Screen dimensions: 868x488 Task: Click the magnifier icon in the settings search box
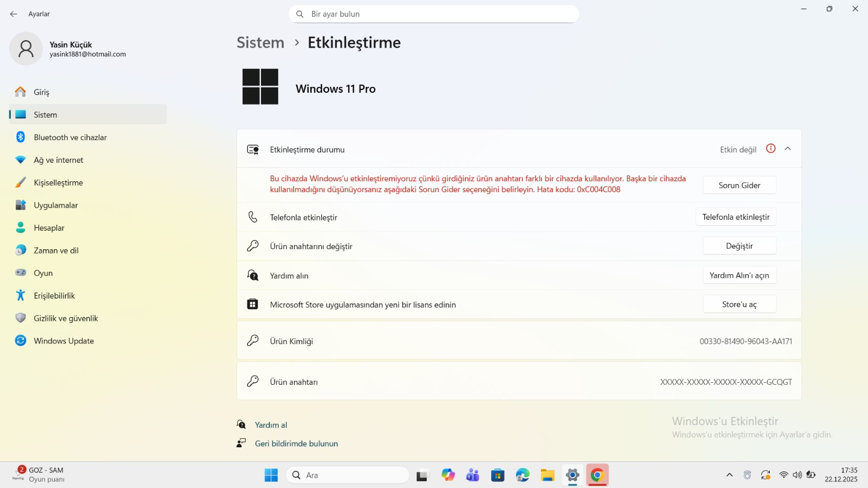tap(299, 14)
